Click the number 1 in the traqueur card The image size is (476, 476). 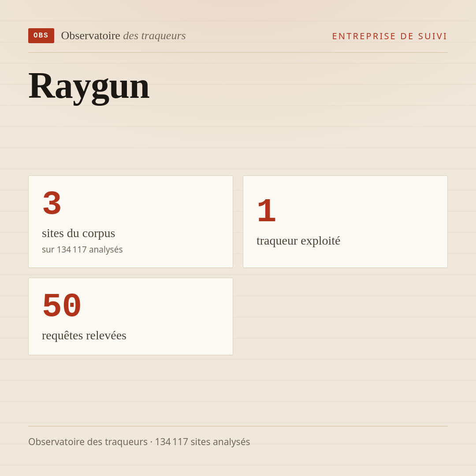tap(267, 210)
